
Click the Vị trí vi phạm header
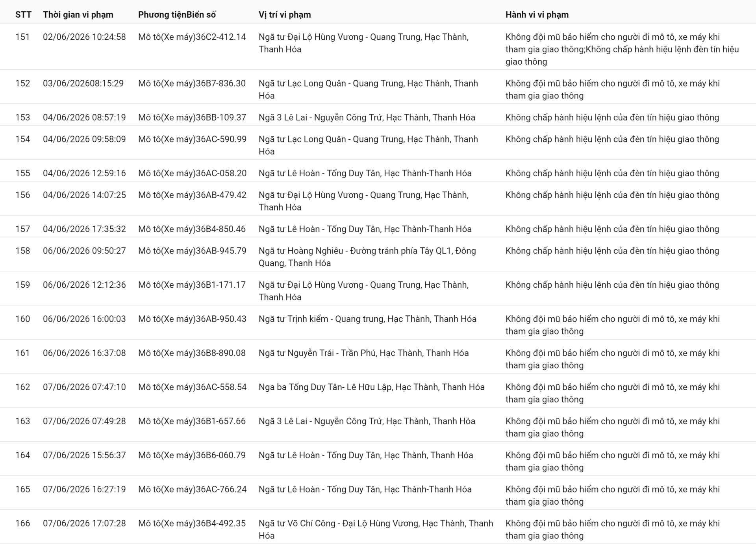[x=285, y=15]
